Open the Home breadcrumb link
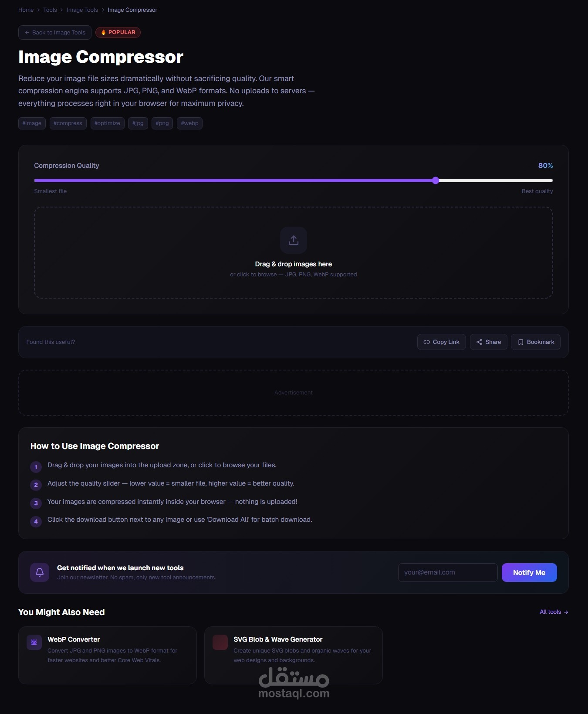588x714 pixels. coord(26,10)
